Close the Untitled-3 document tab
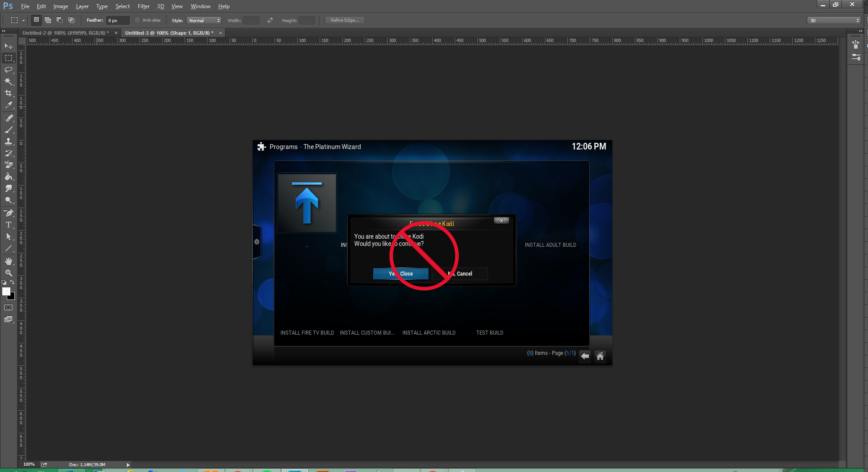The width and height of the screenshot is (868, 472). 221,33
